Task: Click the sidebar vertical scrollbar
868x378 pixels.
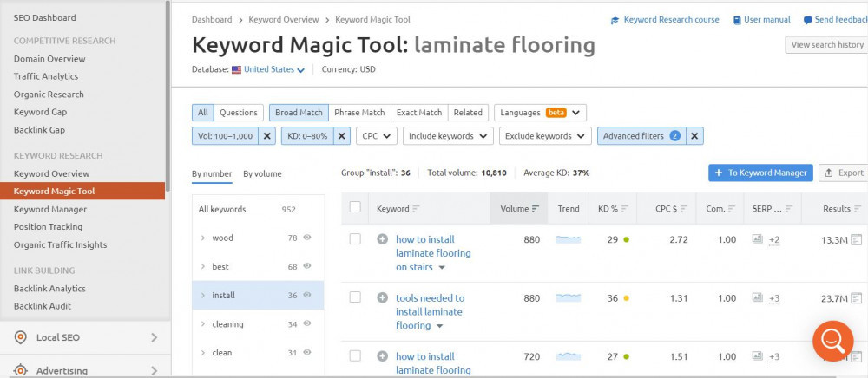Action: (x=168, y=95)
